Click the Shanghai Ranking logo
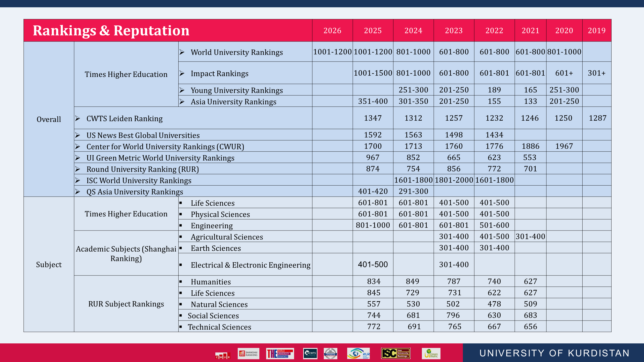The width and height of the screenshot is (644, 362). point(248,354)
